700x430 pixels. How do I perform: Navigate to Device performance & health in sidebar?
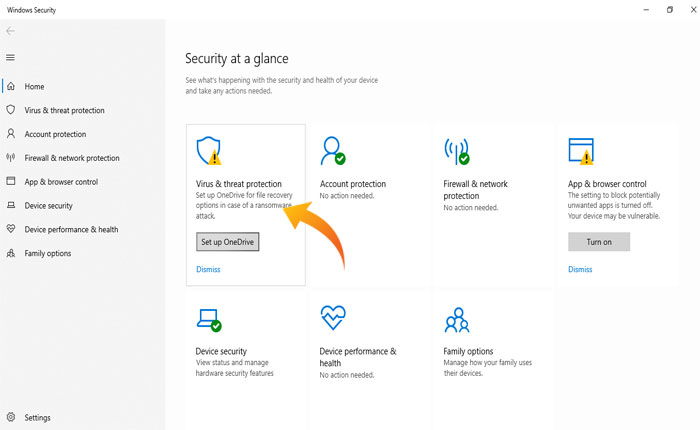pyautogui.click(x=71, y=229)
